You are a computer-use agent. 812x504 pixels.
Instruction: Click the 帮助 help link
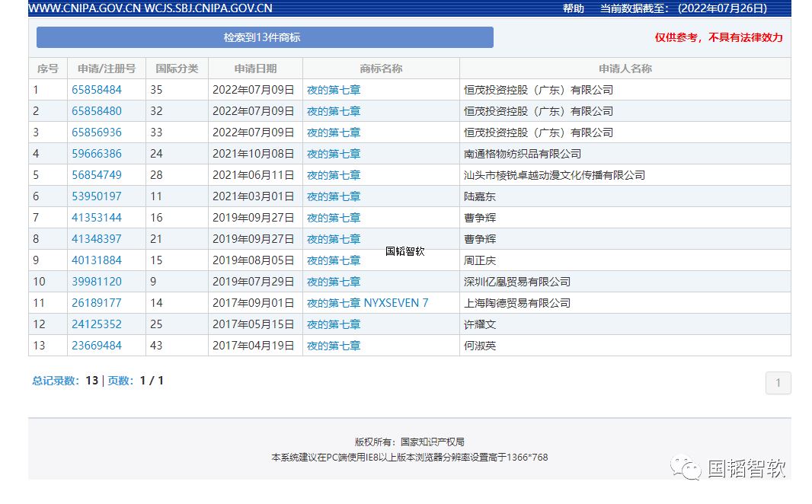(574, 8)
